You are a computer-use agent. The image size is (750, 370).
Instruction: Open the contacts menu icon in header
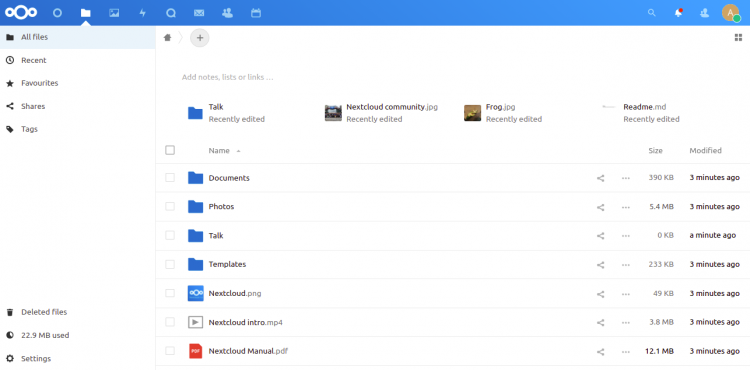pyautogui.click(x=704, y=13)
